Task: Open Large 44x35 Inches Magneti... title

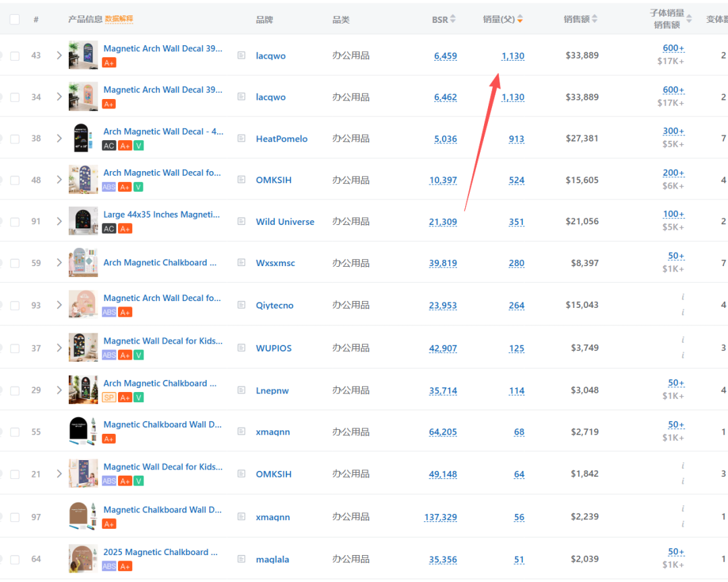Action: click(162, 214)
